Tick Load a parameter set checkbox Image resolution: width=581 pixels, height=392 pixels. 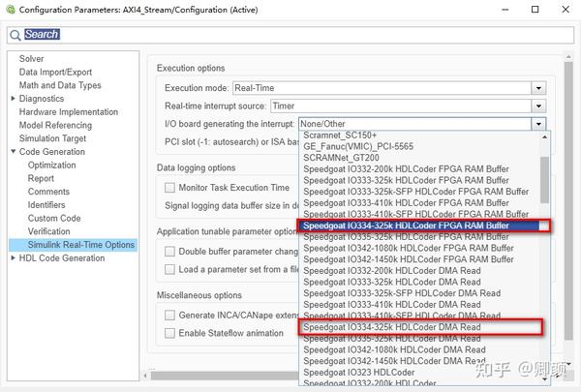(170, 269)
